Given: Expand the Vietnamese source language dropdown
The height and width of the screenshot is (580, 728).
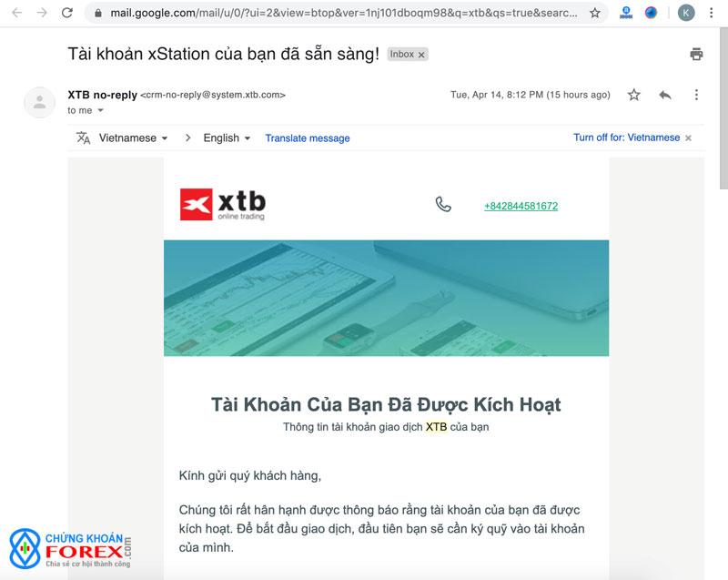Looking at the screenshot, I should click(133, 137).
